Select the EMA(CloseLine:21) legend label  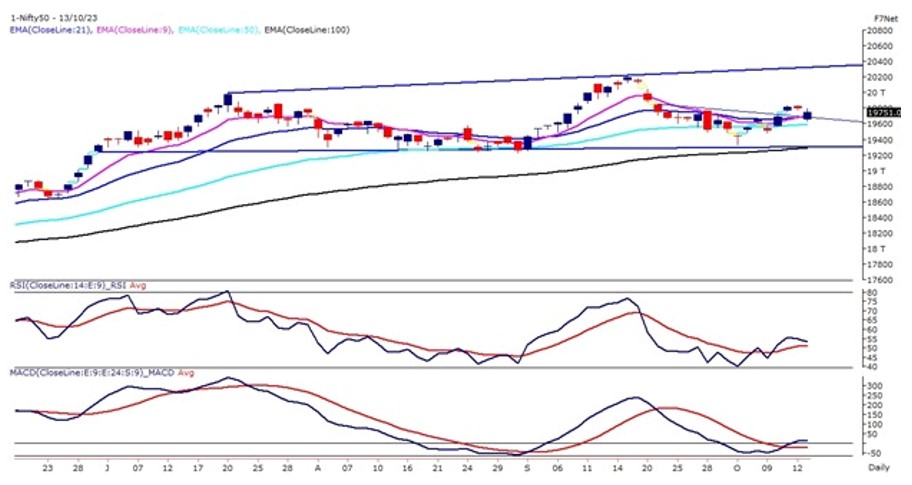click(51, 29)
